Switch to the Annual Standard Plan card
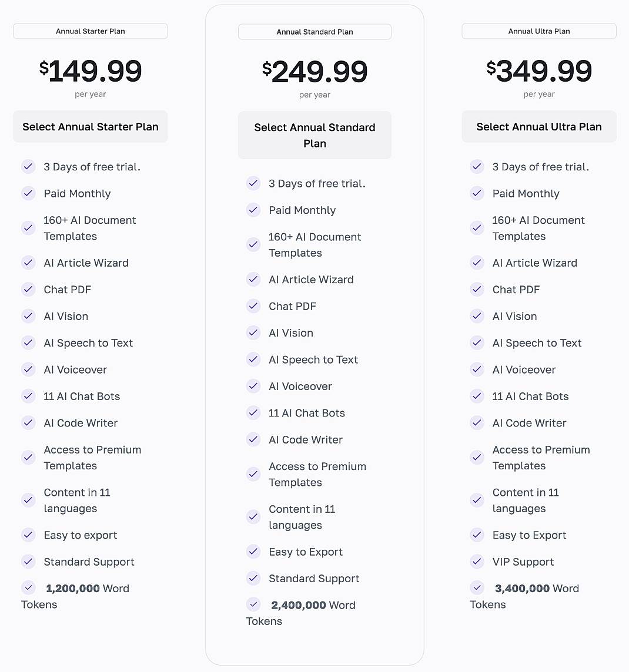Viewport: 629px width, 672px height. click(x=315, y=335)
